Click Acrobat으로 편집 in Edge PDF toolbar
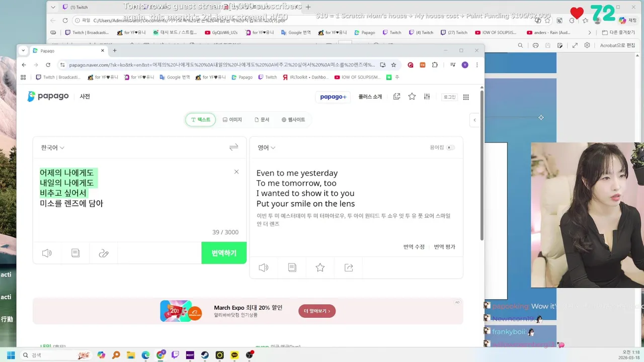 coord(617,45)
